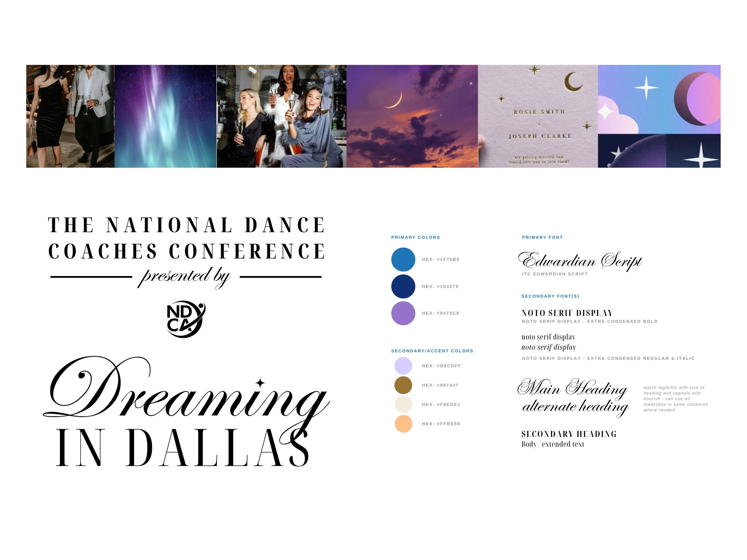Choose the lavender #D8CDFF swatch
This screenshot has width=747, height=560.
[403, 366]
